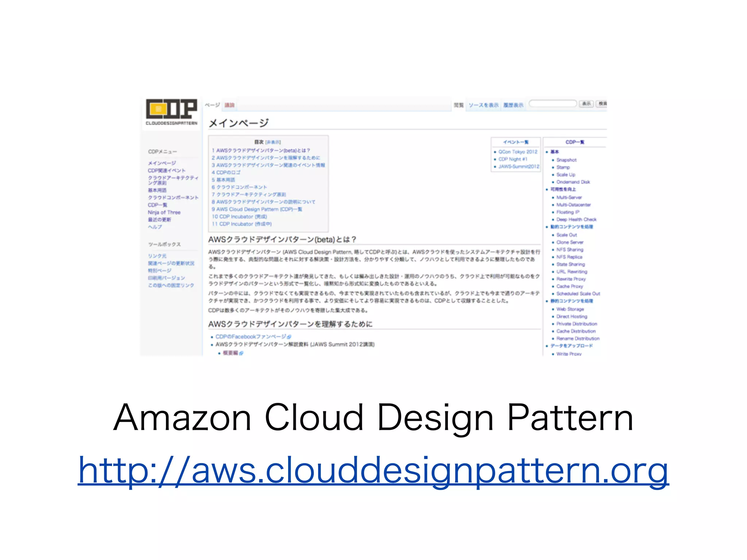This screenshot has height=560, width=747.
Task: Open ヘルプ in the sidebar
Action: 155,227
